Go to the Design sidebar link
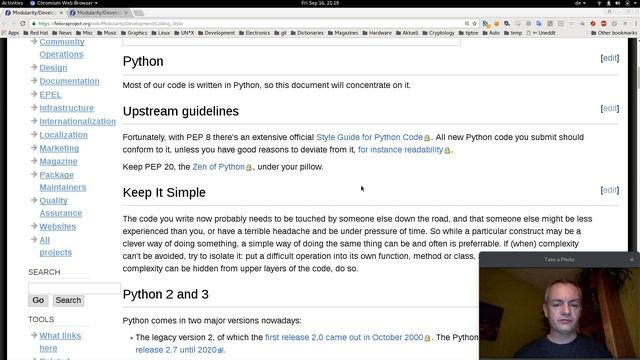The height and width of the screenshot is (360, 640). tap(53, 67)
